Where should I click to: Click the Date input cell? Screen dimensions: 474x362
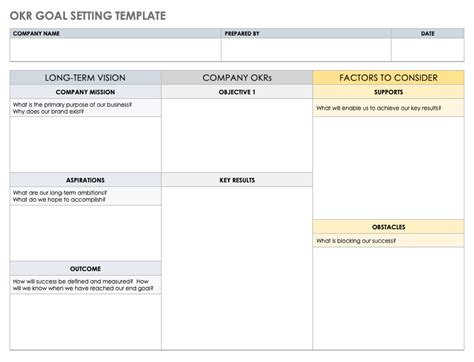click(x=428, y=50)
